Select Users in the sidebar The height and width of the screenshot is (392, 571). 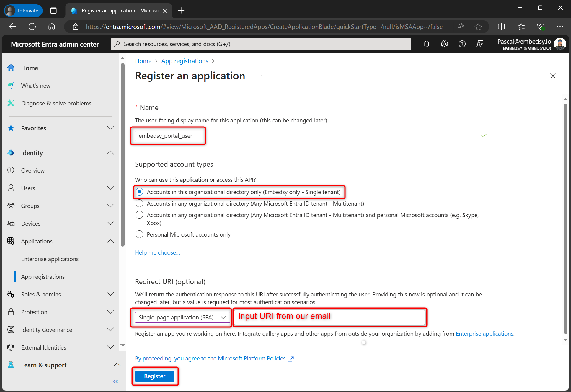[28, 188]
